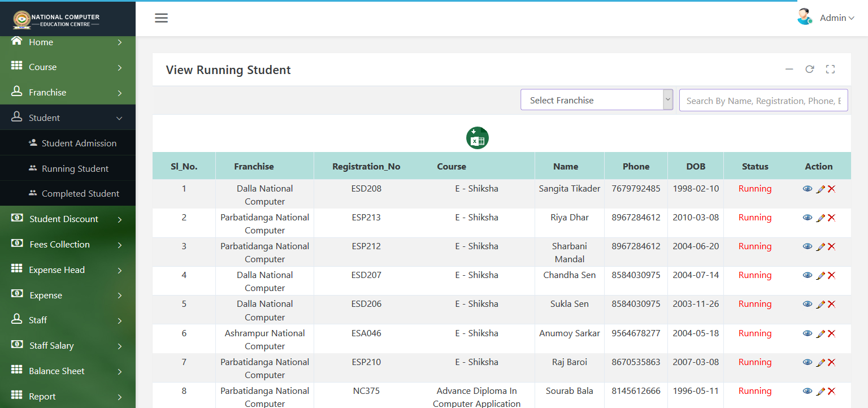Viewport: 868px width, 408px height.
Task: Open Student Admission submenu item
Action: tap(68, 143)
